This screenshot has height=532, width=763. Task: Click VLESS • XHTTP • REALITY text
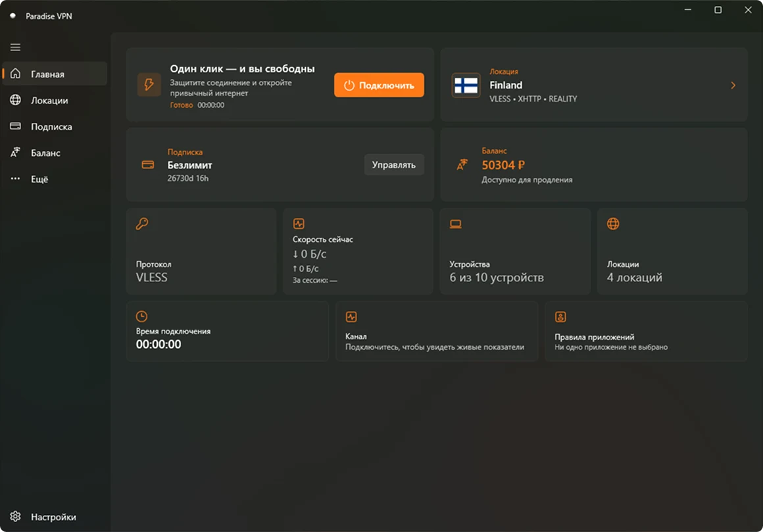(x=533, y=99)
